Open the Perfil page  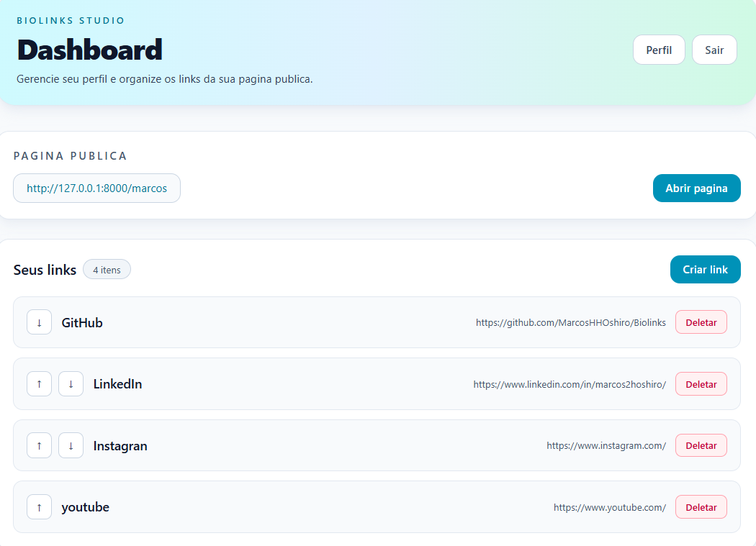[x=659, y=50]
